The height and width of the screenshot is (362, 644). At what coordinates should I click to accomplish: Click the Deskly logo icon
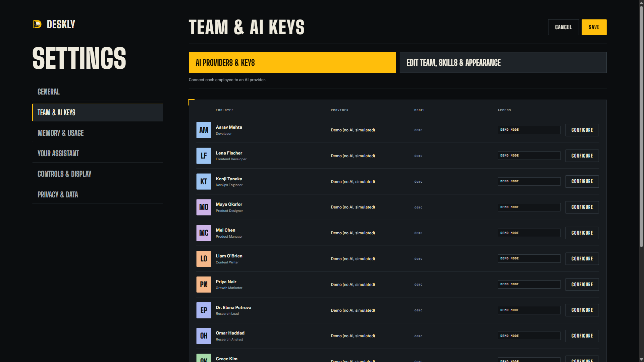click(x=37, y=24)
